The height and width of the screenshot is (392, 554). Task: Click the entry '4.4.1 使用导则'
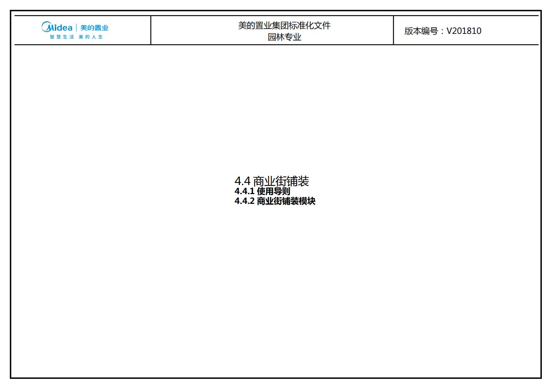[262, 191]
